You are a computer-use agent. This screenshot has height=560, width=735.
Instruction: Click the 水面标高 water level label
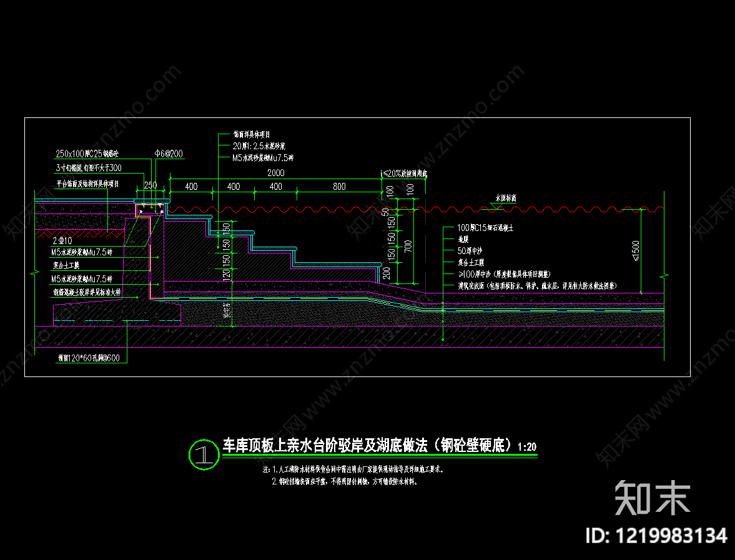pyautogui.click(x=506, y=199)
